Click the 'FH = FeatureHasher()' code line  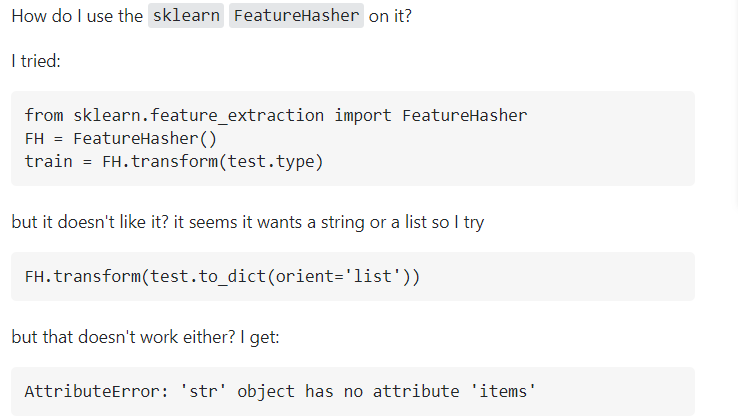coord(120,138)
